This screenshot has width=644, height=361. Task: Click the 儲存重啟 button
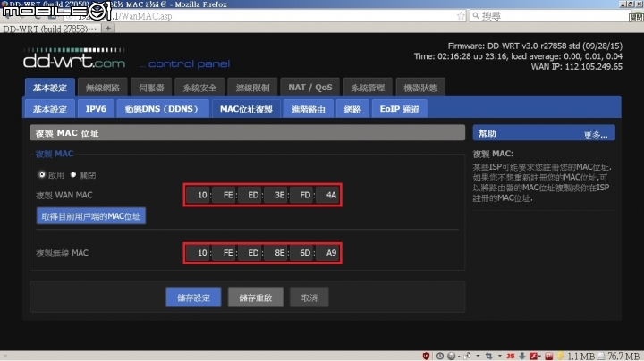coord(256,298)
